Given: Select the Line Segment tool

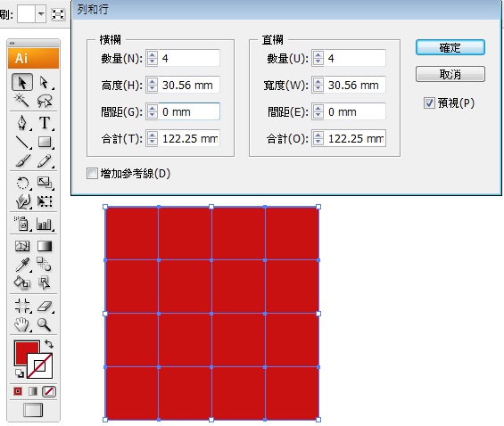Looking at the screenshot, I should [22, 142].
